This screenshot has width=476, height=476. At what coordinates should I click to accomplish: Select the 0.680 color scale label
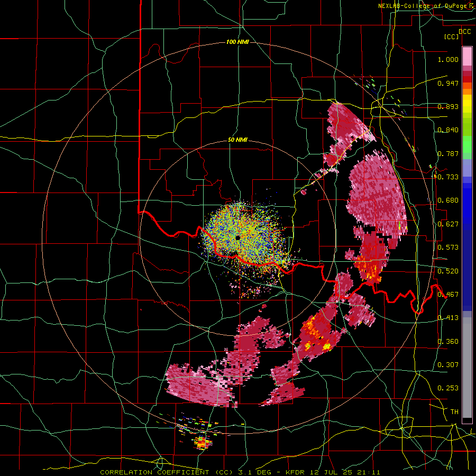coord(448,200)
